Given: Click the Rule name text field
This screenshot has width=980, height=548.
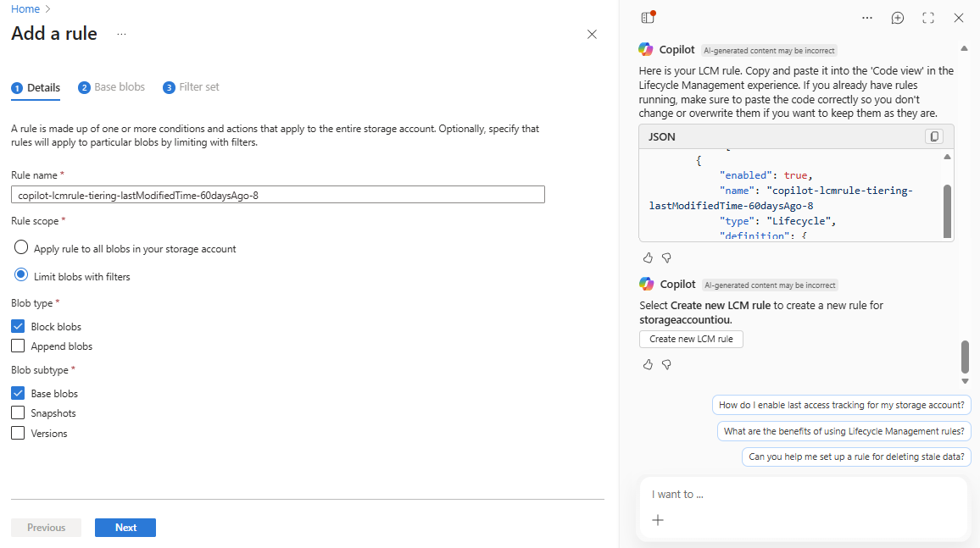Looking at the screenshot, I should (278, 195).
